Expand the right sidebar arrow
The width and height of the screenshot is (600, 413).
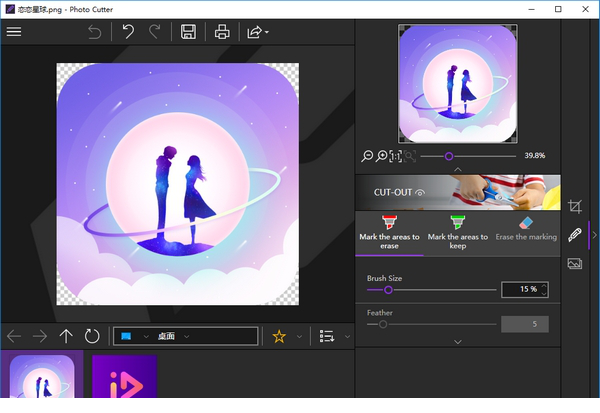[595, 235]
